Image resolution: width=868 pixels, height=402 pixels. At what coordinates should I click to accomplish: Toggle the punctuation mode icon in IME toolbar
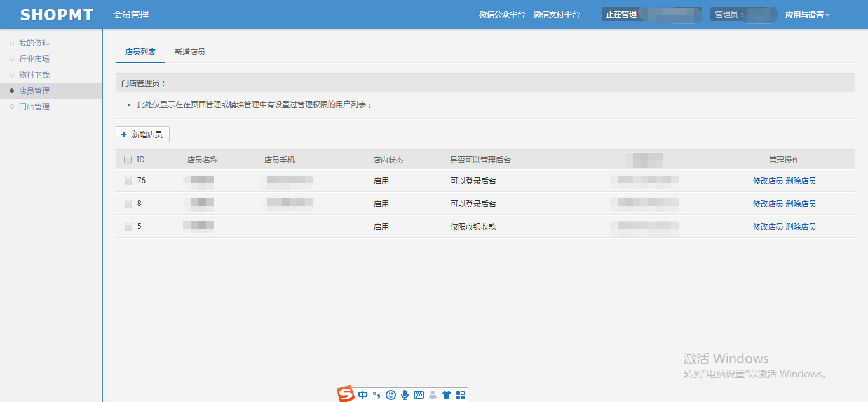point(377,396)
